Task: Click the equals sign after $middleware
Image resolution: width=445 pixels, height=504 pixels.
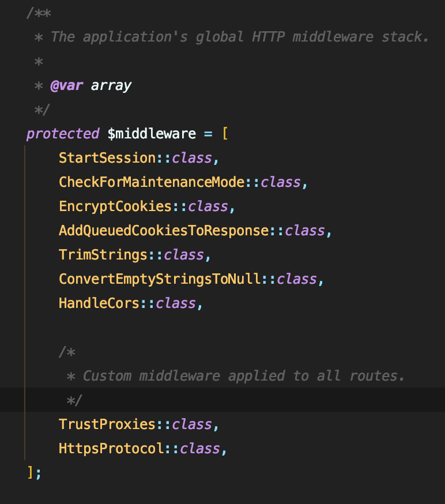Action: [208, 134]
